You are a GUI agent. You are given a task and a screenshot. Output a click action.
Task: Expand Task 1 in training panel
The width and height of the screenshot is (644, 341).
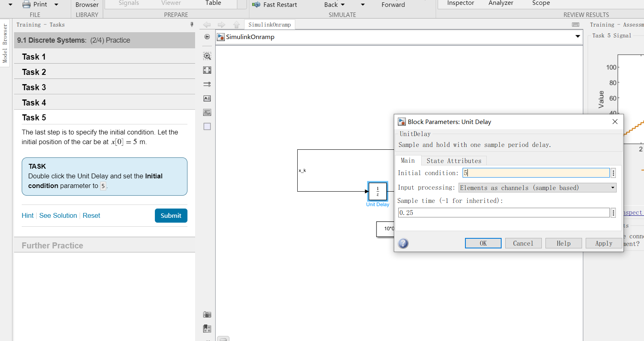105,57
